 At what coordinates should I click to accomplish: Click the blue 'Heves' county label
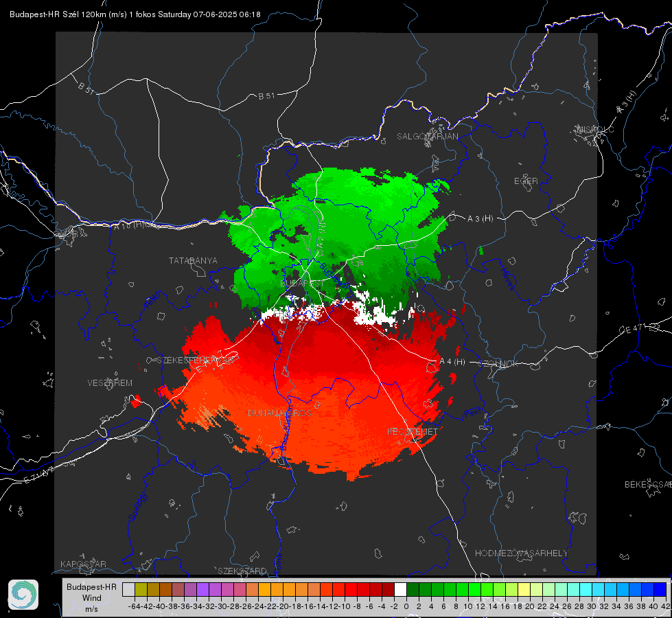point(508,279)
